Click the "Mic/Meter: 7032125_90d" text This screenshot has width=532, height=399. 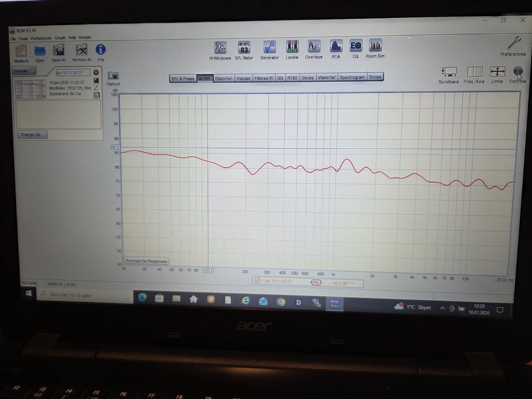70,88
